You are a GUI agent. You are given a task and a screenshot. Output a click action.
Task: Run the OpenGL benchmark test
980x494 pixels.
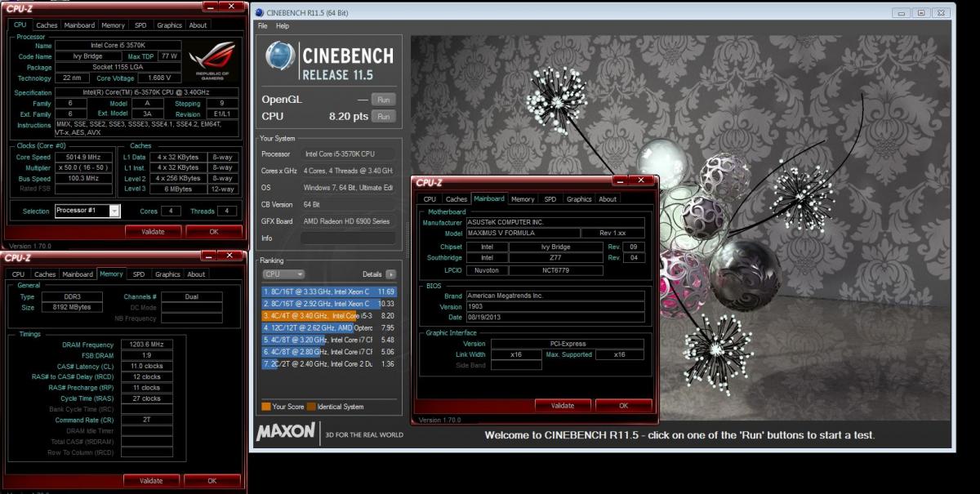pos(383,99)
